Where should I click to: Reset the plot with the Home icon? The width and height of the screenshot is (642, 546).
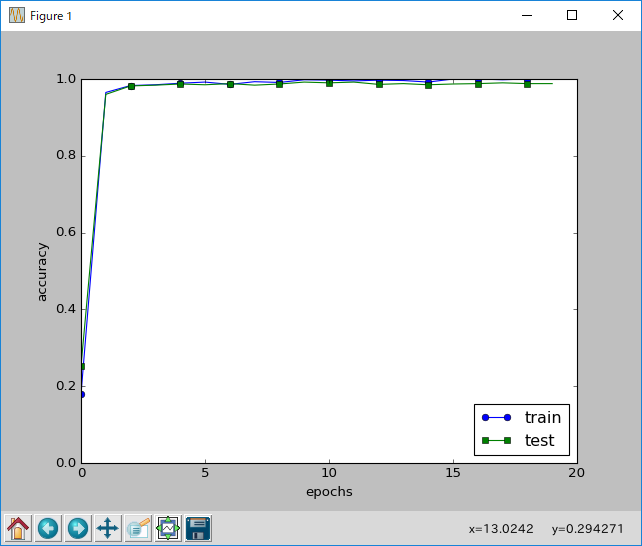pos(18,528)
